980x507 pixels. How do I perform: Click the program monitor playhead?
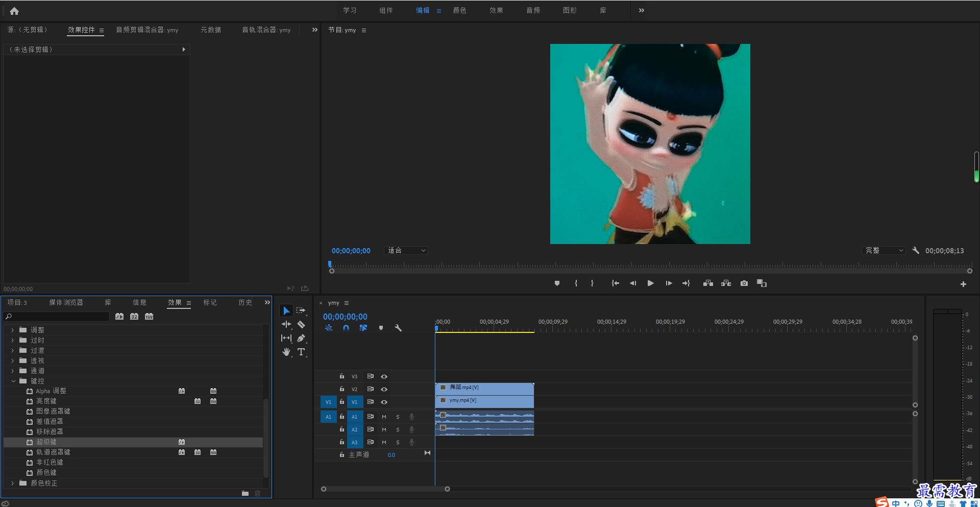pos(330,264)
